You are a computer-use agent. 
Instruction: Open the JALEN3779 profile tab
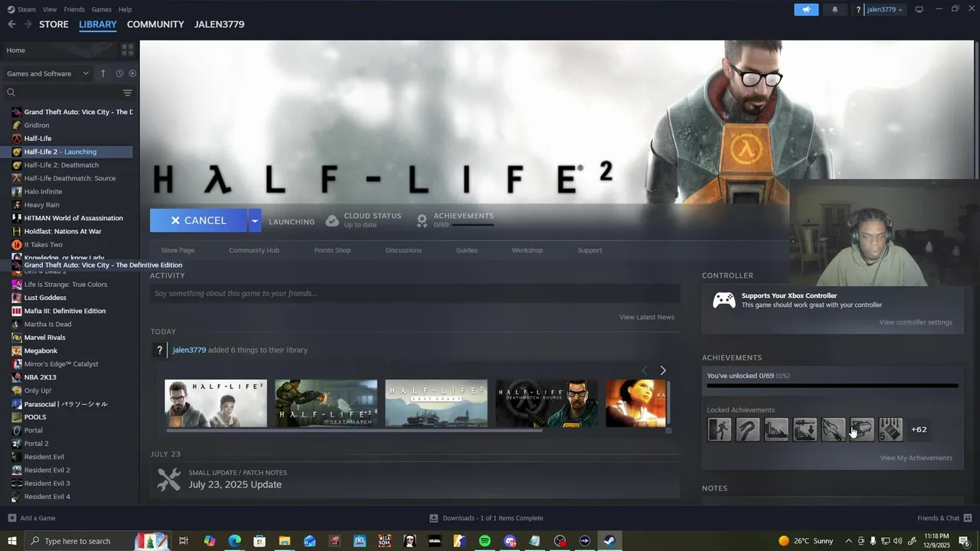(219, 24)
